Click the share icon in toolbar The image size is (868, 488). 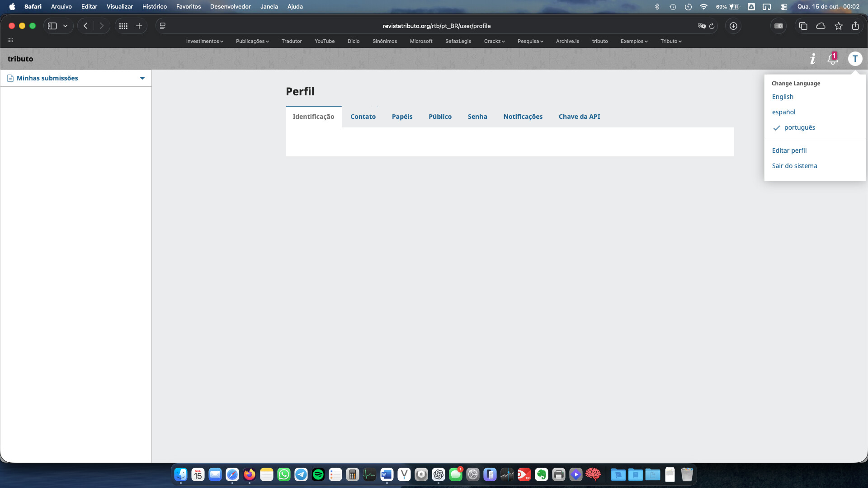click(855, 26)
